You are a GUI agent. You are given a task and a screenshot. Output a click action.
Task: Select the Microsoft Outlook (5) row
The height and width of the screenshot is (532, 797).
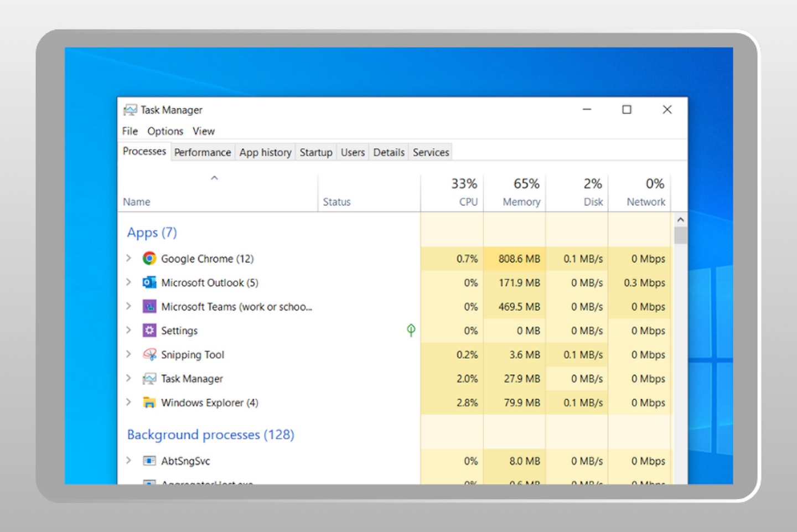click(395, 282)
